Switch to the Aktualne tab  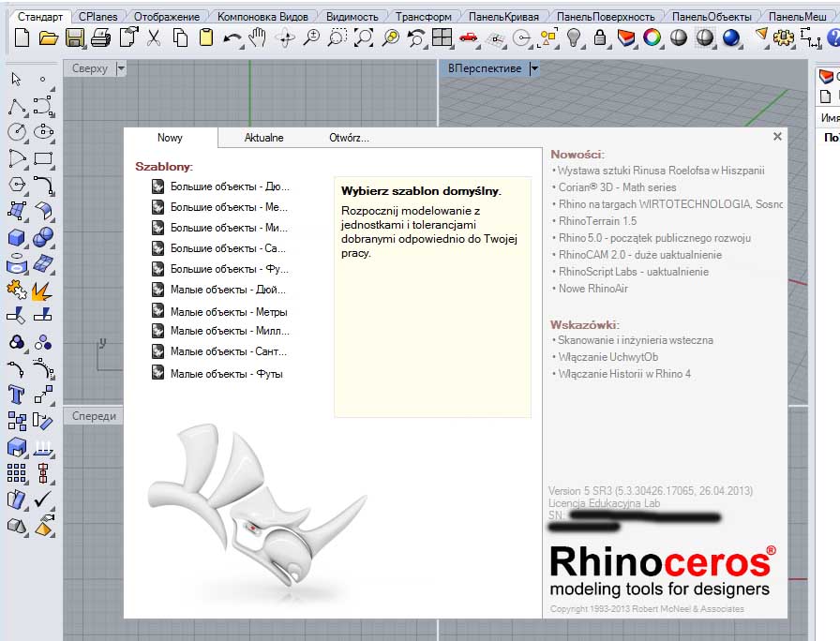coord(263,138)
